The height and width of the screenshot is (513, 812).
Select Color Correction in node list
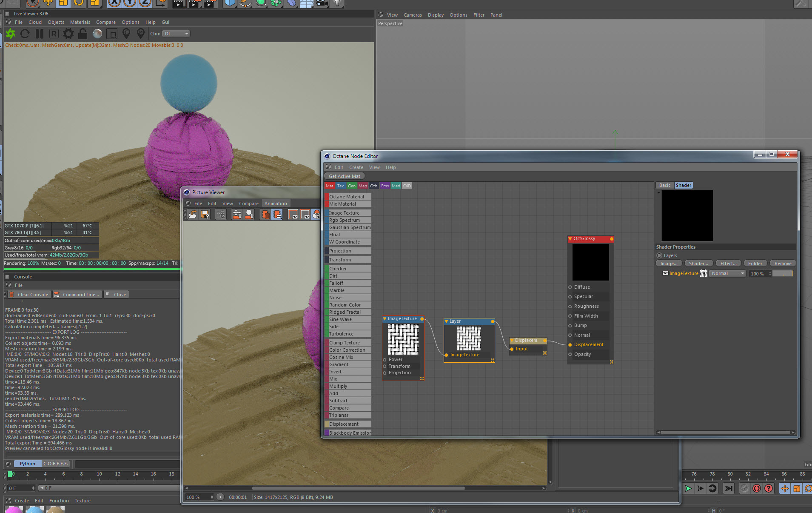[x=348, y=350]
